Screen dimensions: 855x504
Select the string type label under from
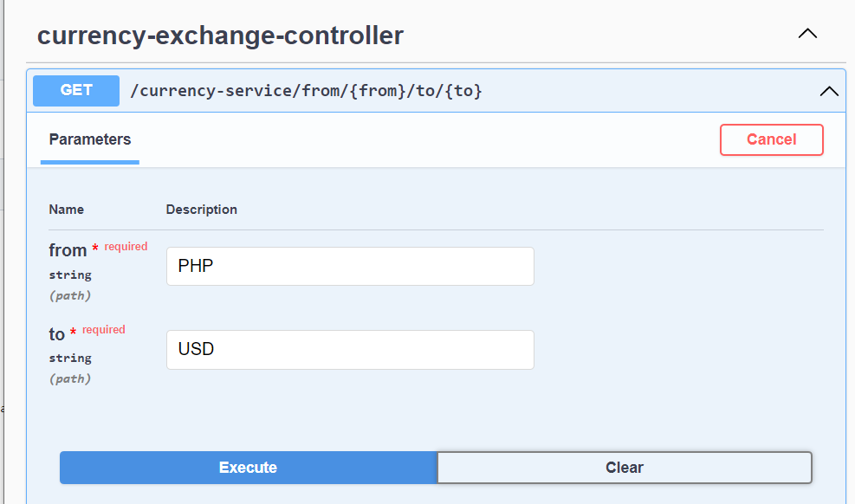(x=70, y=275)
